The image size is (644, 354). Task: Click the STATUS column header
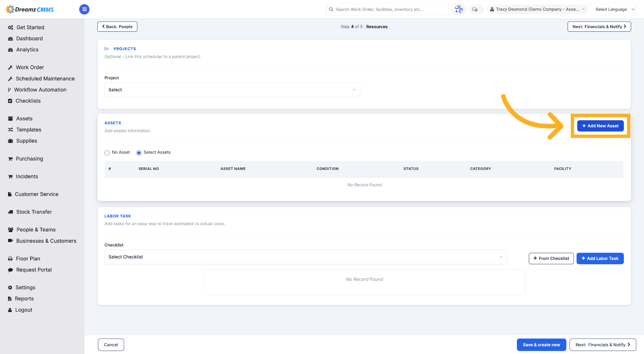[x=411, y=169]
